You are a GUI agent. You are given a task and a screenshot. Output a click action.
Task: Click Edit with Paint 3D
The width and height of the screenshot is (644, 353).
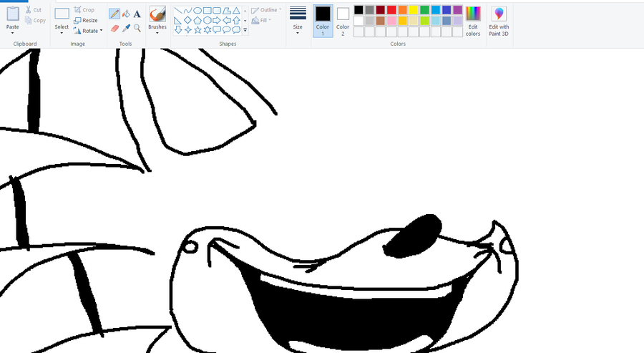(x=499, y=21)
